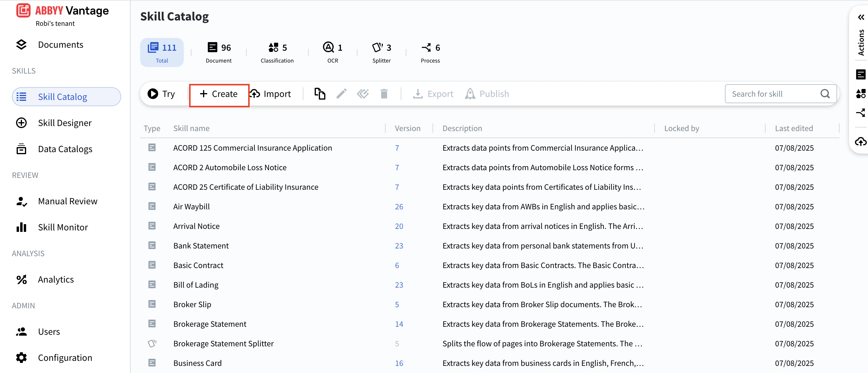Click the pencil edit icon
Screen dimensions: 868x373
point(341,94)
